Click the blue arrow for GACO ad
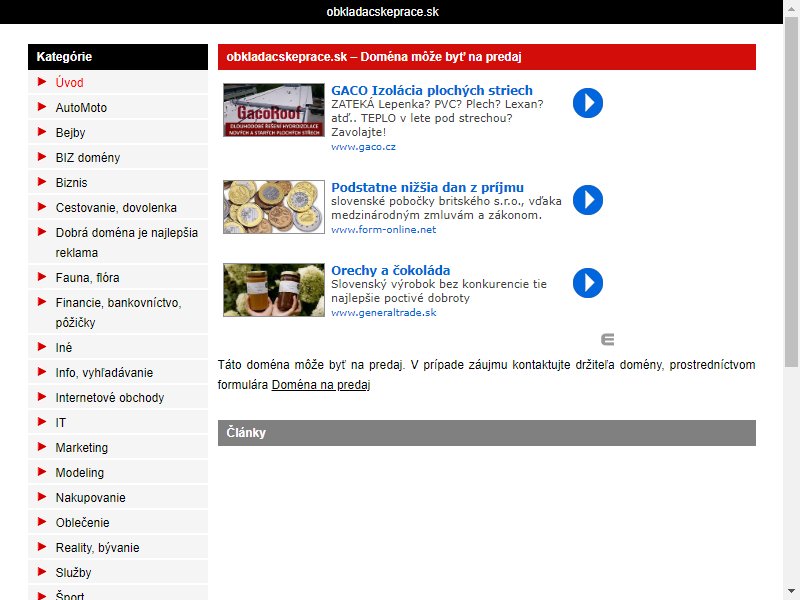This screenshot has width=800, height=600. (588, 103)
